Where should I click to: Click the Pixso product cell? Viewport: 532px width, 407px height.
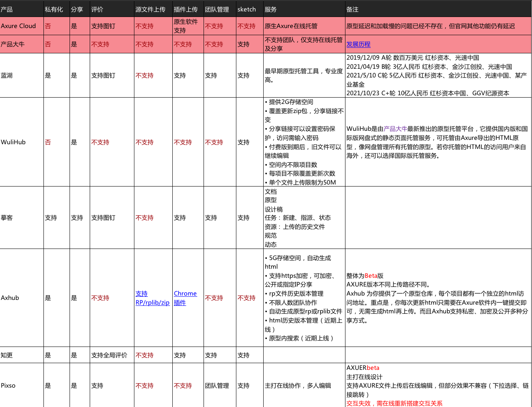[x=22, y=385]
